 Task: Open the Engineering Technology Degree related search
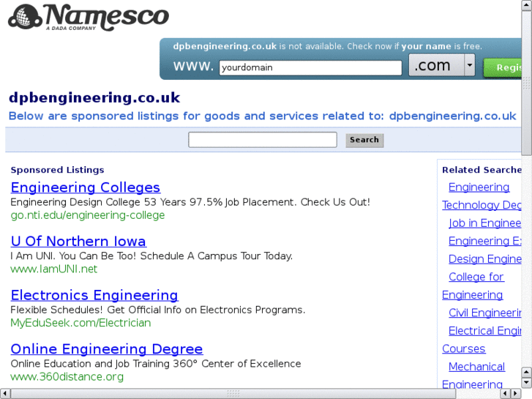click(482, 196)
